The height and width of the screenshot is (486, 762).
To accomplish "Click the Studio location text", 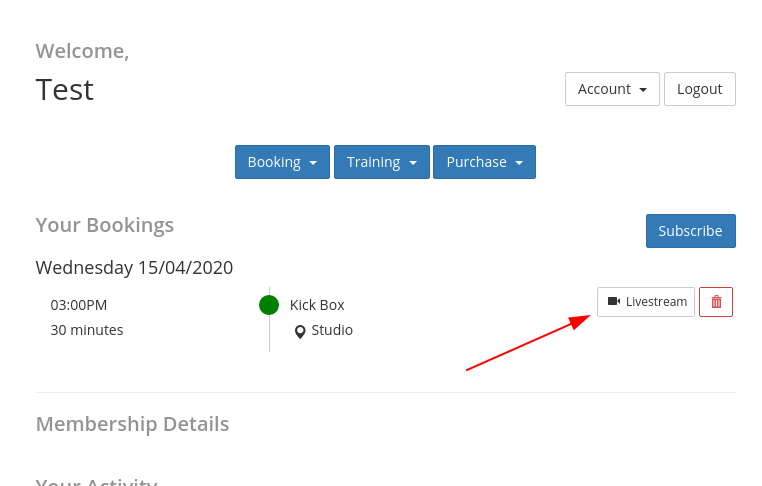I will point(332,330).
